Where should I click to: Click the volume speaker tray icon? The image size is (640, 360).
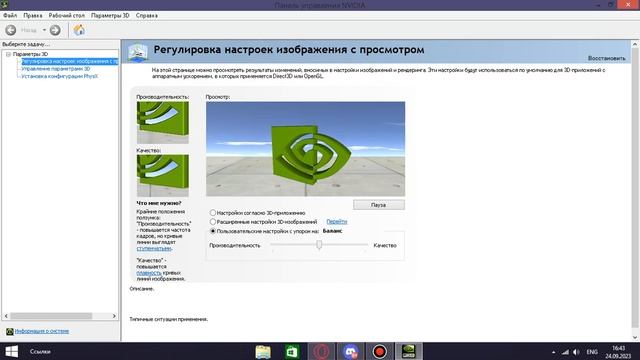tap(576, 352)
